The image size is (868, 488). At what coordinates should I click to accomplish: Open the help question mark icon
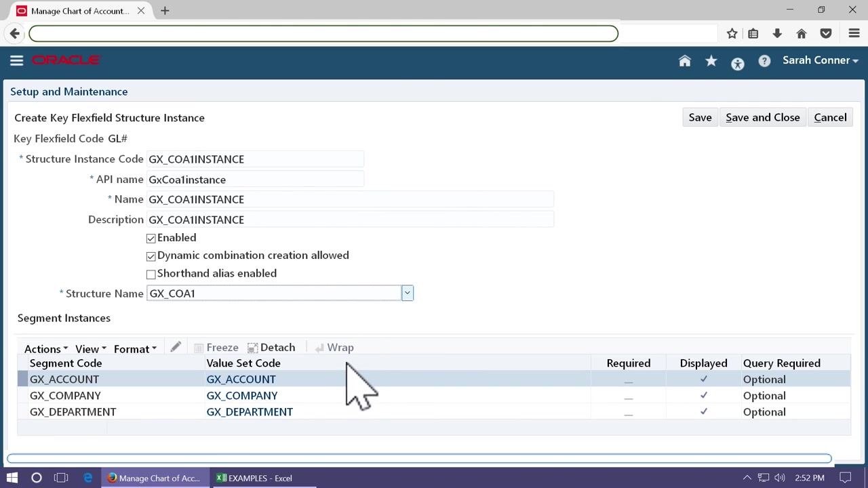click(764, 61)
